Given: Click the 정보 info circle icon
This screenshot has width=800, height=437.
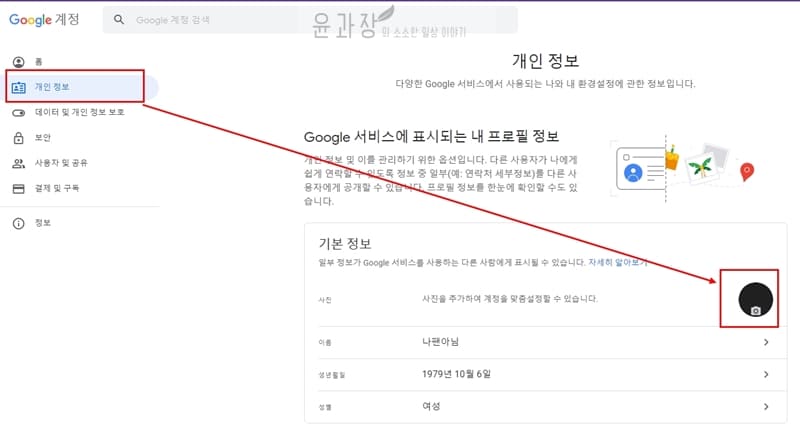Looking at the screenshot, I should click(18, 223).
